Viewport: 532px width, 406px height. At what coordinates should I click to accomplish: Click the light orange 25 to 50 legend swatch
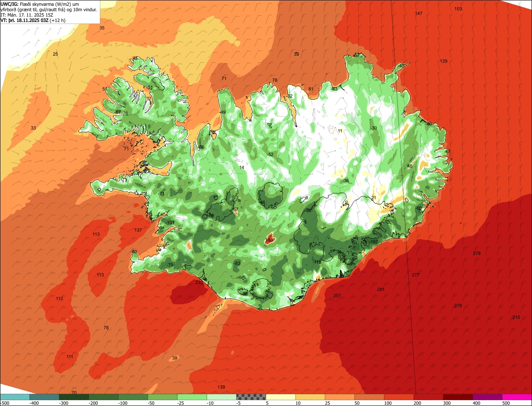pos(340,397)
